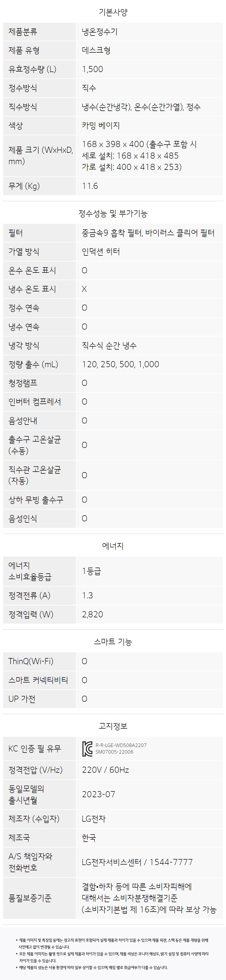Click the 품질보증기준 warranty description text

click(x=149, y=898)
